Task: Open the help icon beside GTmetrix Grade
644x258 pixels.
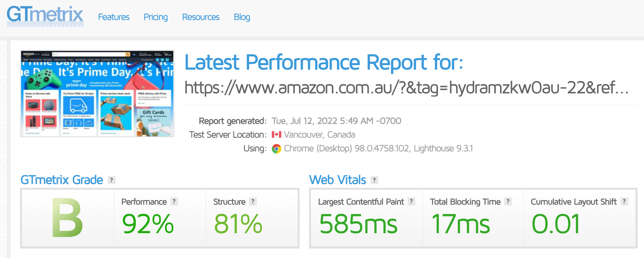Action: click(x=111, y=180)
